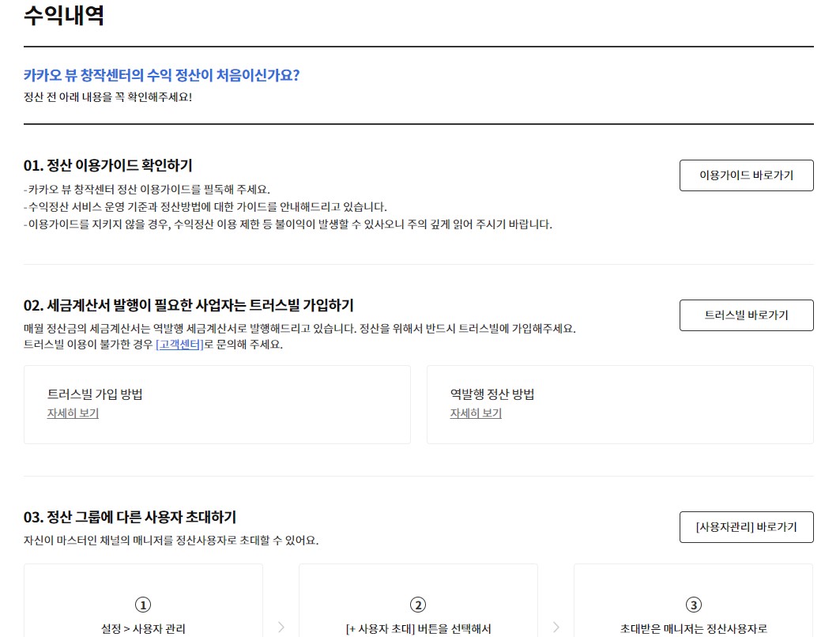Select the circled number 1 step icon
The image size is (840, 637).
pos(143,605)
